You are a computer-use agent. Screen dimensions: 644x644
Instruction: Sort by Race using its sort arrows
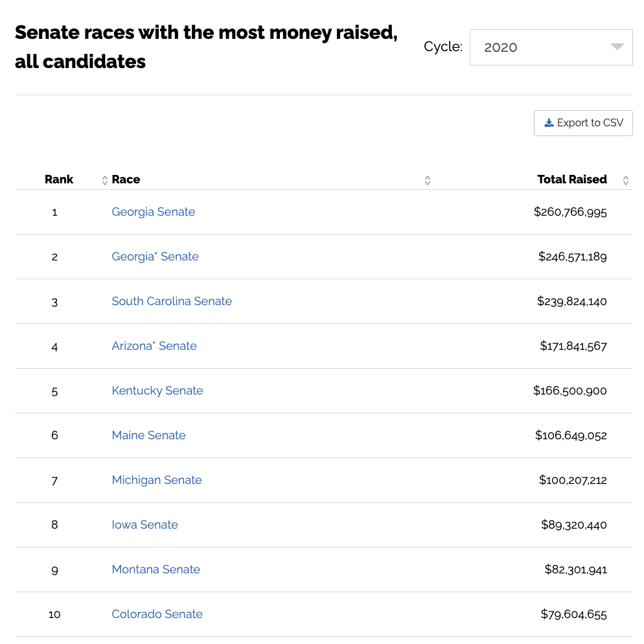pyautogui.click(x=428, y=180)
